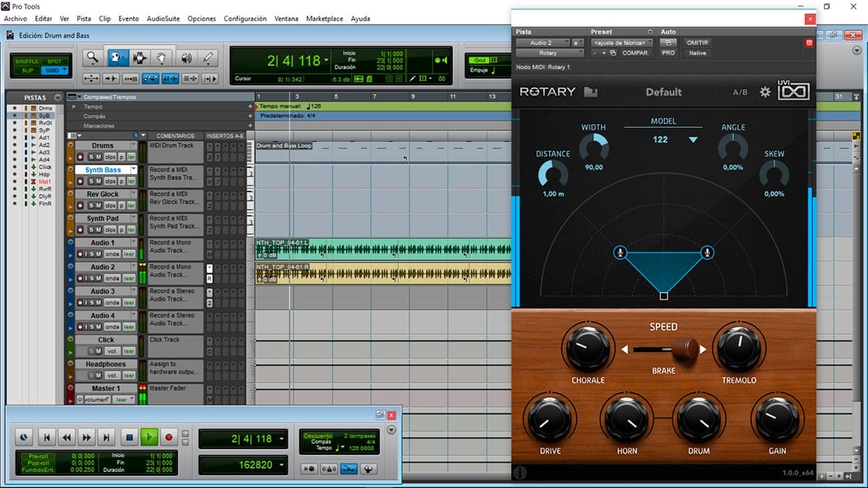The image size is (868, 488).
Task: Open the Configuración menu
Action: tap(245, 18)
